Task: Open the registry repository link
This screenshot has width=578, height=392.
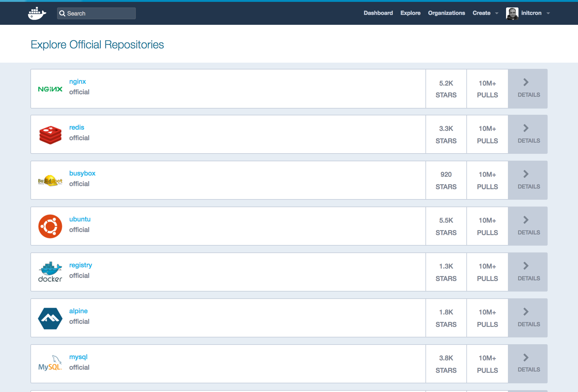Action: click(81, 265)
